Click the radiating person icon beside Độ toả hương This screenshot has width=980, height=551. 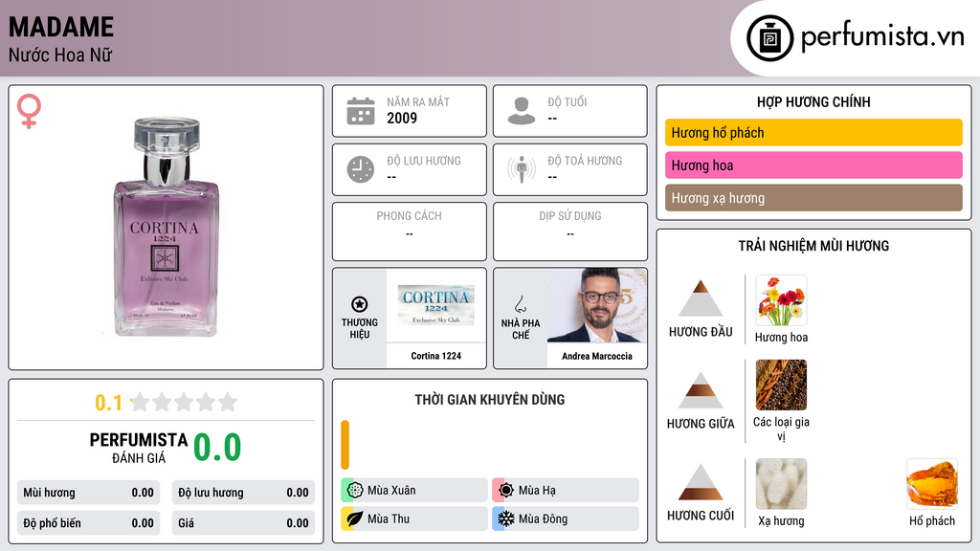(522, 169)
